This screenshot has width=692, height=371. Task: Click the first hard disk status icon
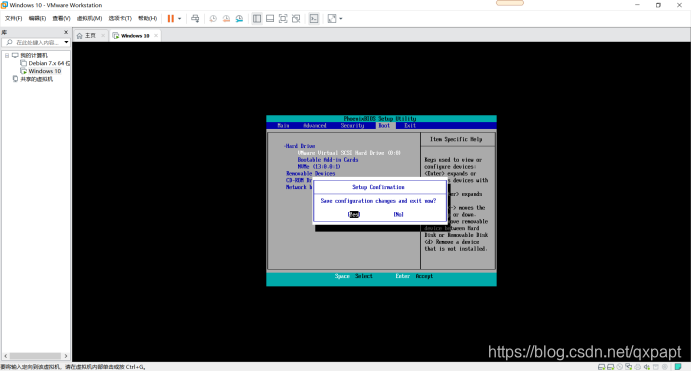point(602,367)
